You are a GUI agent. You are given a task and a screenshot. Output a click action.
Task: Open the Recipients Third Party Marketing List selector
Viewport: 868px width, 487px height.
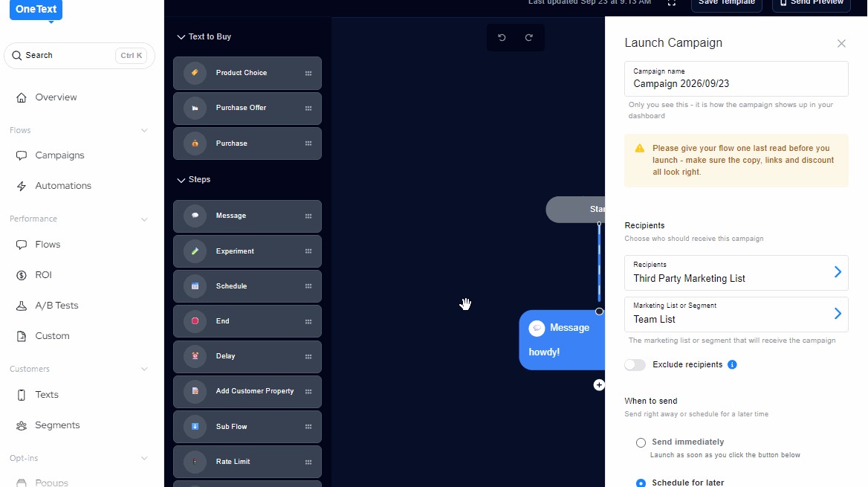(x=736, y=273)
